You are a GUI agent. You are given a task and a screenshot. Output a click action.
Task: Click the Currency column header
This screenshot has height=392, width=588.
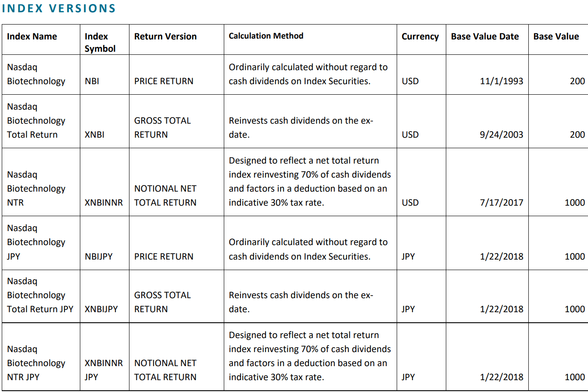(420, 36)
